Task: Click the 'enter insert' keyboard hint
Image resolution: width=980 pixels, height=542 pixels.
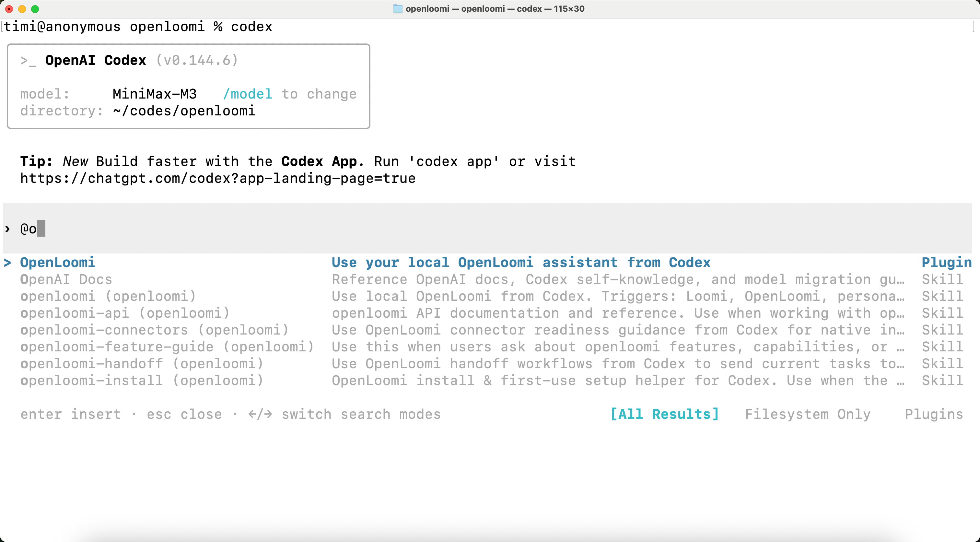Action: click(x=71, y=414)
